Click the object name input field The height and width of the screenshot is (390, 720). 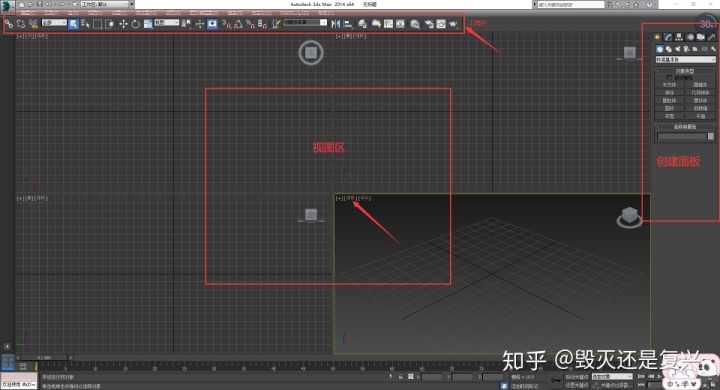681,136
